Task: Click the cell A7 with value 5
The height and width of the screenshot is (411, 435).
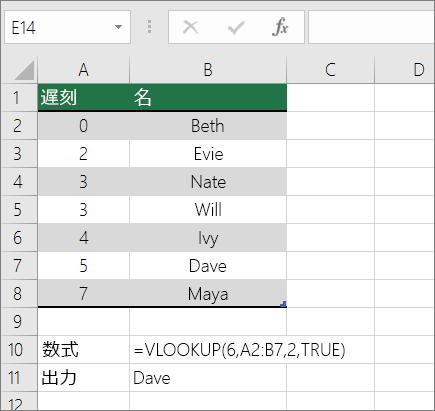Action: coord(83,266)
